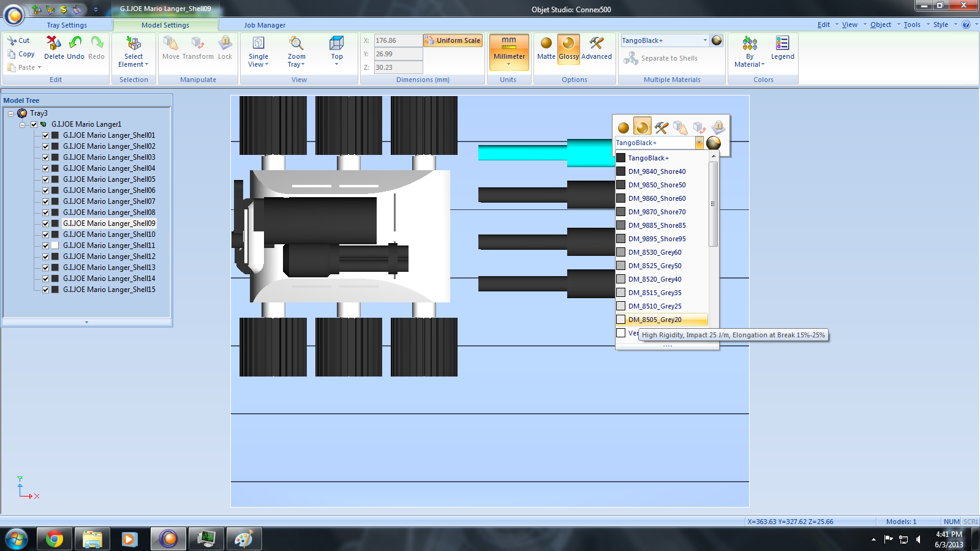980x551 pixels.
Task: Open Paint from the taskbar
Action: coord(244,539)
